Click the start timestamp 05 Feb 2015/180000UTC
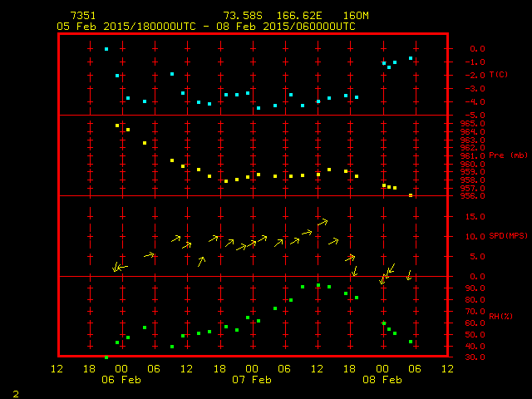Image resolution: width=532 pixels, height=399 pixels. pos(128,26)
